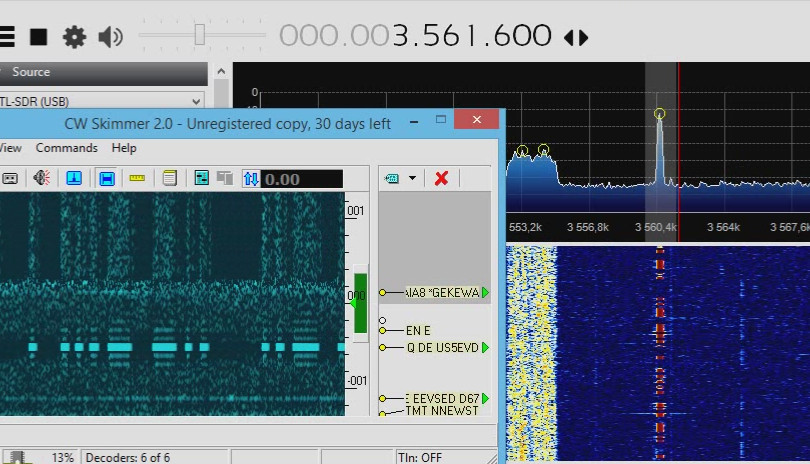Screen dimensions: 810x464
Task: Toggle the speaker audio icon in CW Skimmer toolbar
Action: (41, 178)
